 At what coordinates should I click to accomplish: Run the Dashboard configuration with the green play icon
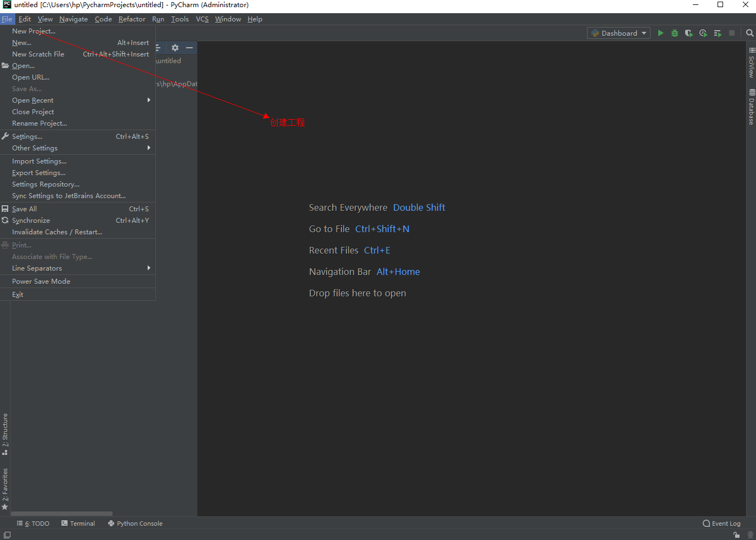pos(660,33)
